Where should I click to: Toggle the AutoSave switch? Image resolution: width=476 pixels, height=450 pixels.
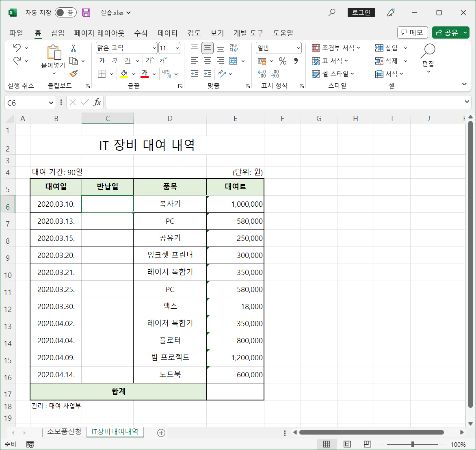(65, 13)
